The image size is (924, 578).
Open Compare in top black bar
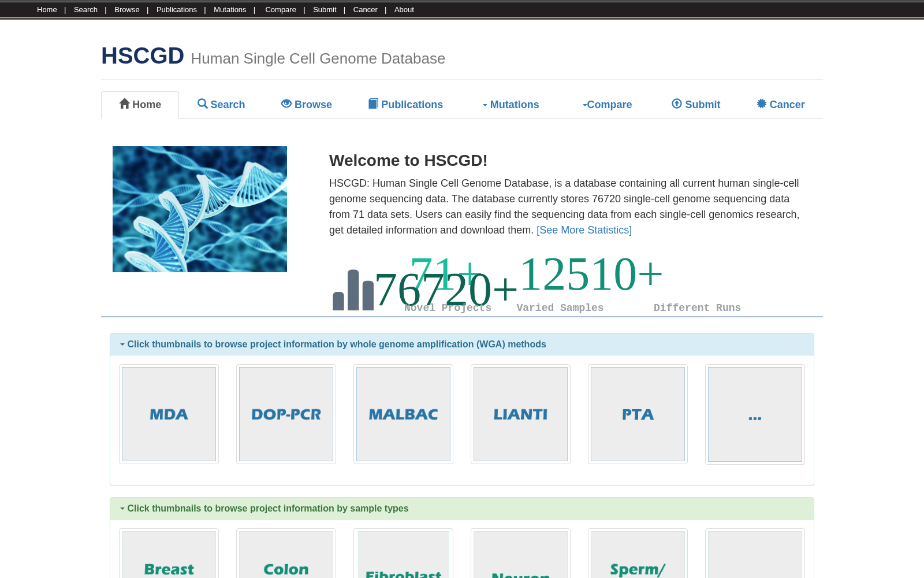pyautogui.click(x=281, y=10)
